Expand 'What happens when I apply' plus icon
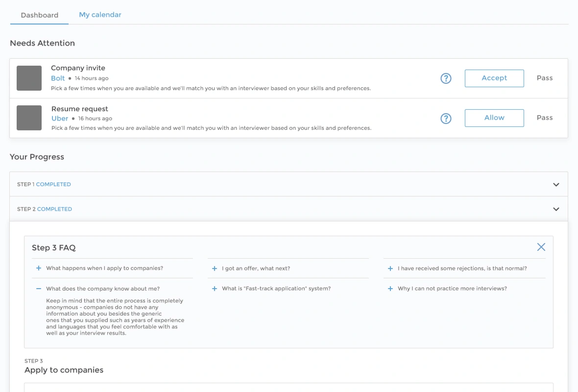The width and height of the screenshot is (578, 392). (38, 268)
